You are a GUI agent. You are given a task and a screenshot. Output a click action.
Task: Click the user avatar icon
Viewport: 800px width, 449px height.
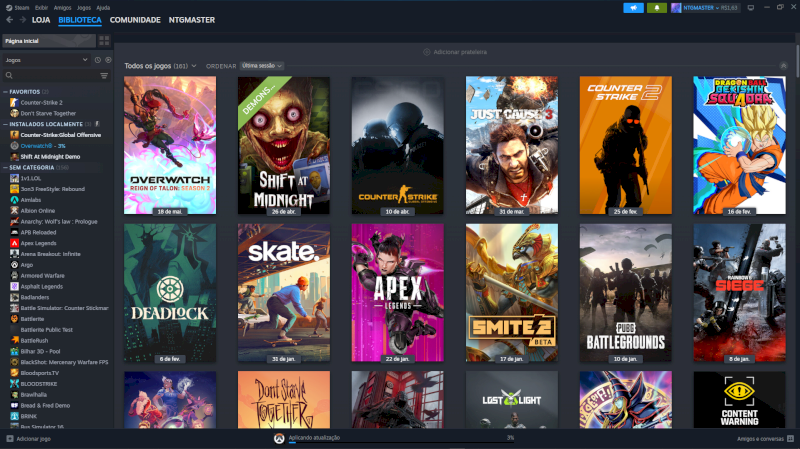[x=676, y=8]
